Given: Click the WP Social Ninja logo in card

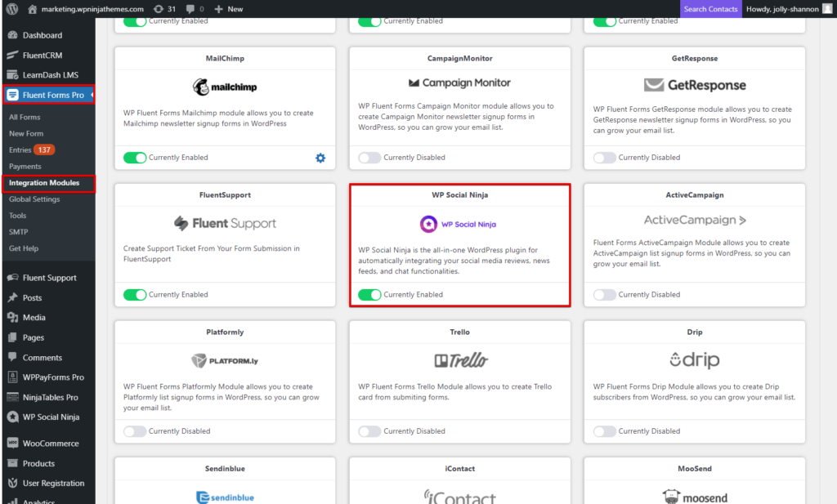Looking at the screenshot, I should pos(458,224).
